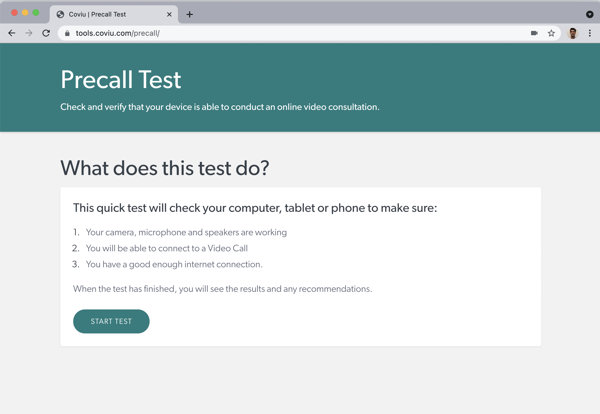Click the yellow minimize window button
600x414 pixels.
coord(25,13)
